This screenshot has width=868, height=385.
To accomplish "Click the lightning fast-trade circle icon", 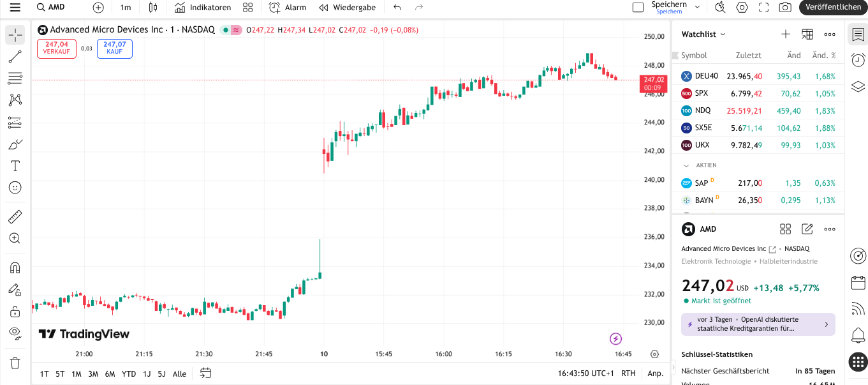I will [x=615, y=338].
